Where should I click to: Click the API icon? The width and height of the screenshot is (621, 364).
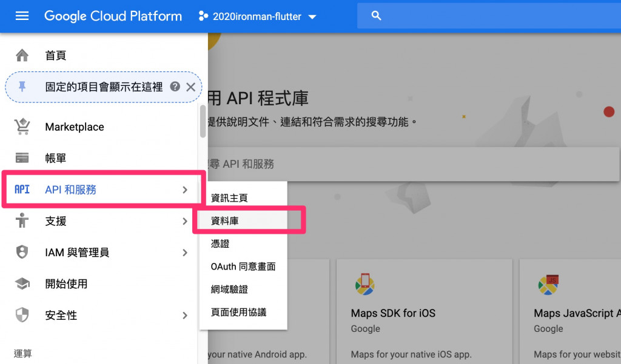tap(22, 190)
